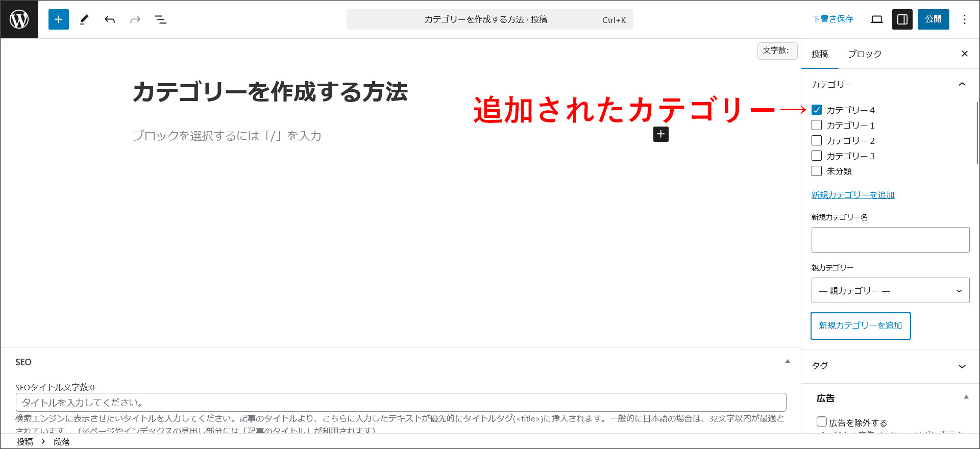Select the 投稿 tab in sidebar
This screenshot has width=980, height=449.
point(820,54)
